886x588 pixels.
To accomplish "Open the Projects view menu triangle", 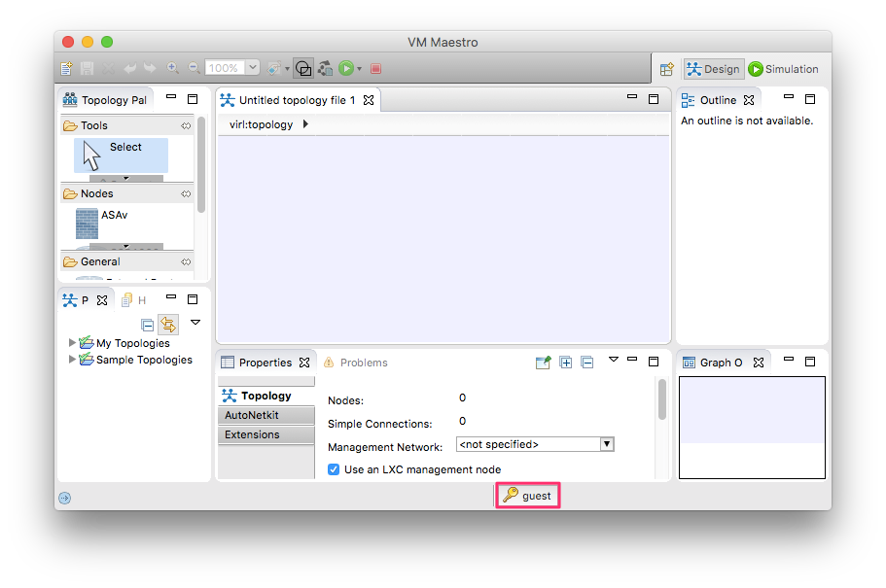I will click(x=195, y=323).
